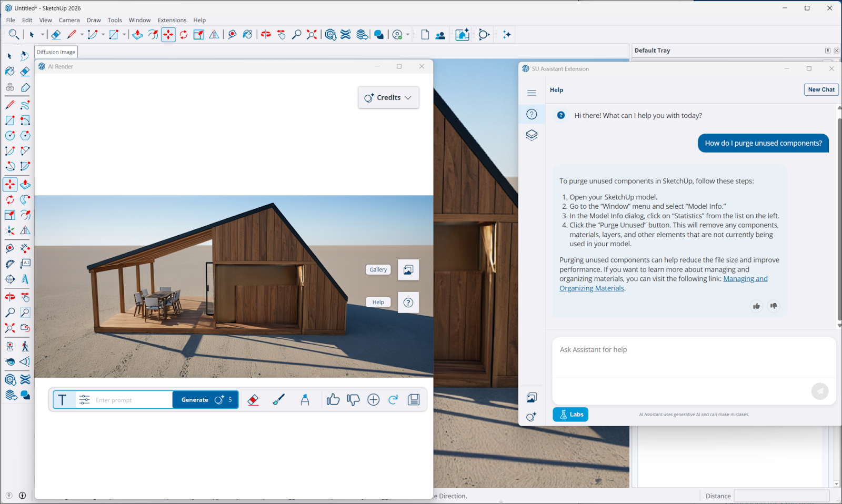Viewport: 842px width, 504px height.
Task: Select the Rotate tool
Action: pos(183,34)
